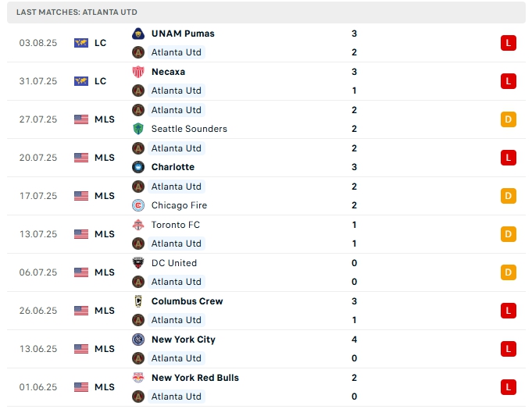Click the New York City crest
The height and width of the screenshot is (409, 532).
coord(138,340)
